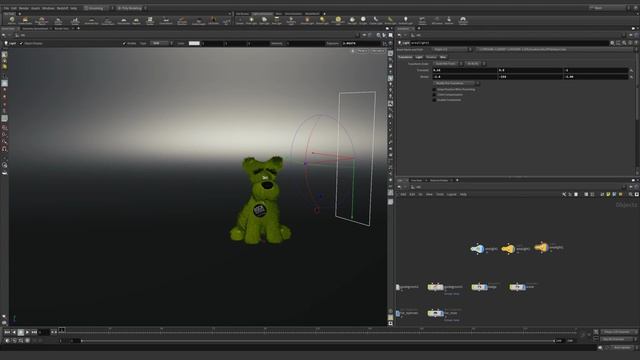Open the Persp viewport dropdown
Viewport: 640px width, 360px height.
click(362, 51)
